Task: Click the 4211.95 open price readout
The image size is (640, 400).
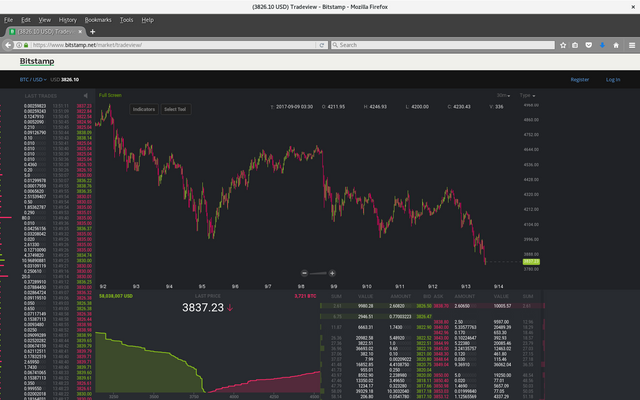Action: 336,107
